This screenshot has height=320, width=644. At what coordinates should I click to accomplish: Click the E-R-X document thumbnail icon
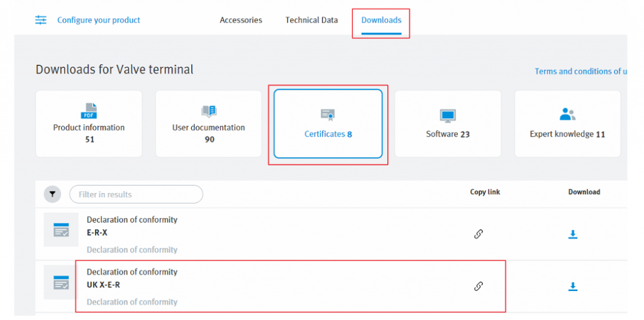click(x=61, y=229)
